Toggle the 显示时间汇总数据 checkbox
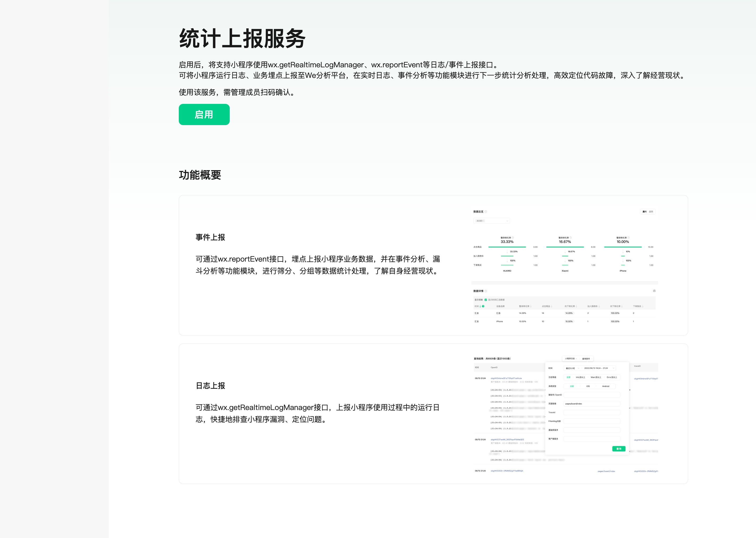Image resolution: width=756 pixels, height=538 pixels. (486, 300)
